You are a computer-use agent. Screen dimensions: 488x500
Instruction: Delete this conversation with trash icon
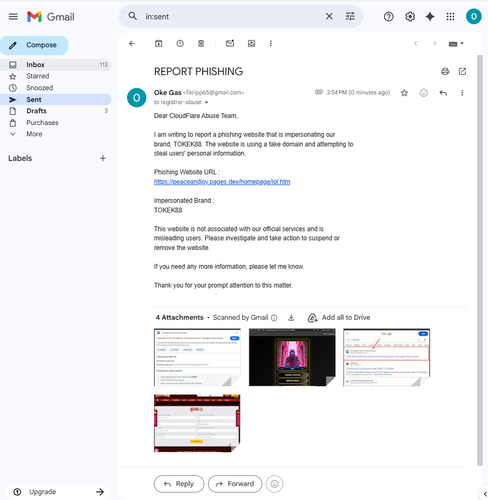point(201,43)
